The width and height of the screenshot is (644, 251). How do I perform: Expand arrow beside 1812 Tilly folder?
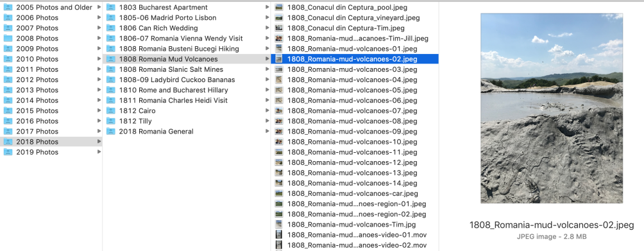coord(267,121)
